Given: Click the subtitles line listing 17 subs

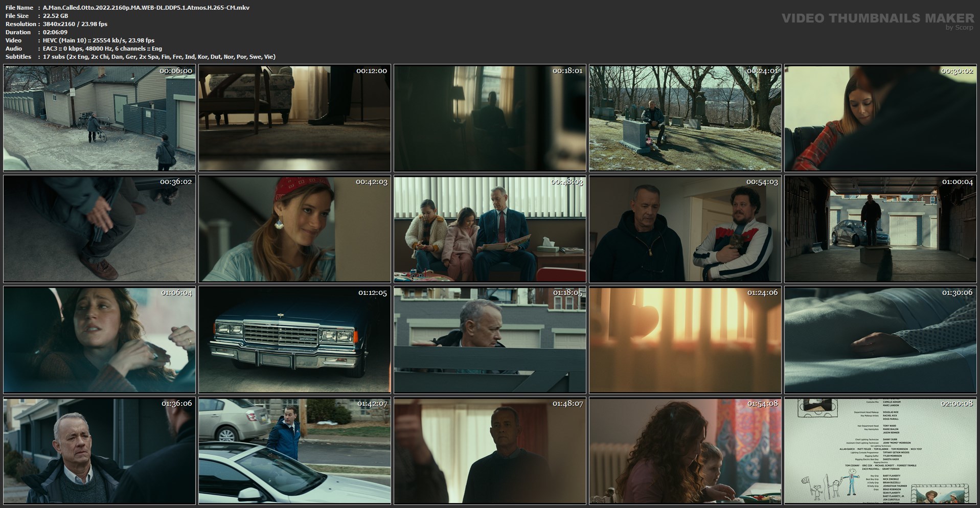Looking at the screenshot, I should (159, 57).
